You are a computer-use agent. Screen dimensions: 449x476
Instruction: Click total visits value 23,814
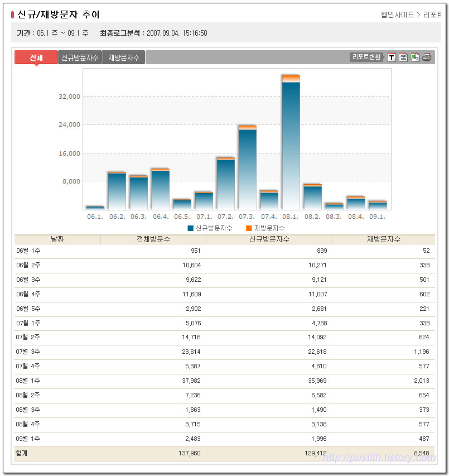click(191, 352)
